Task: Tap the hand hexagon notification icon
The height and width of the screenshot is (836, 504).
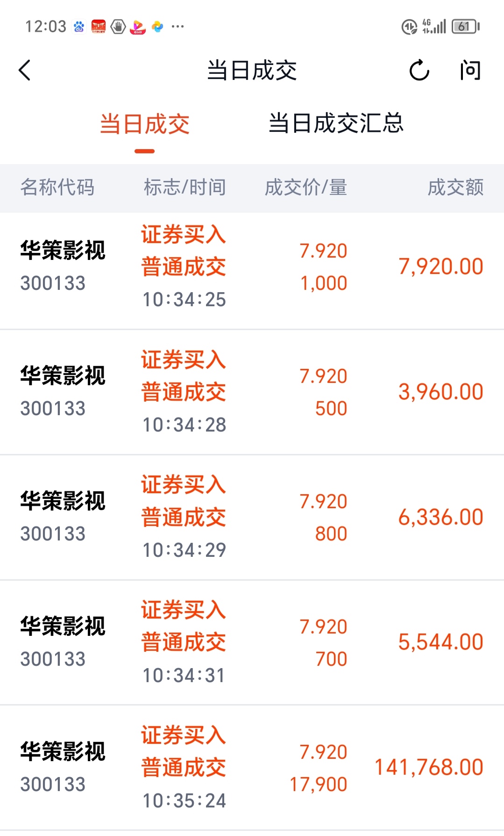Action: click(x=118, y=27)
